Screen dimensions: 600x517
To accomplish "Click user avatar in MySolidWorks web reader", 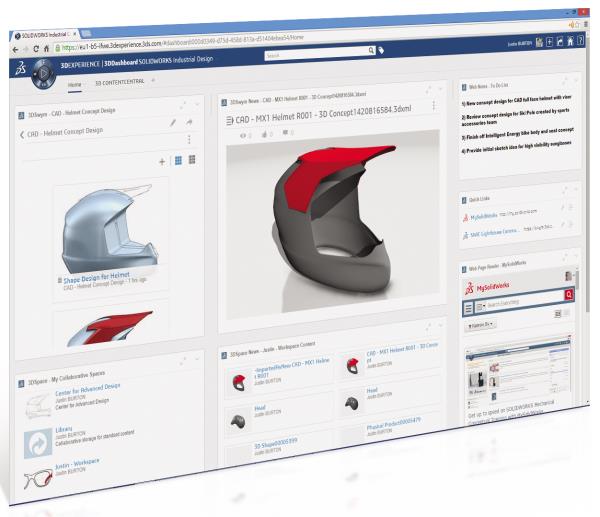I will pyautogui.click(x=569, y=275).
